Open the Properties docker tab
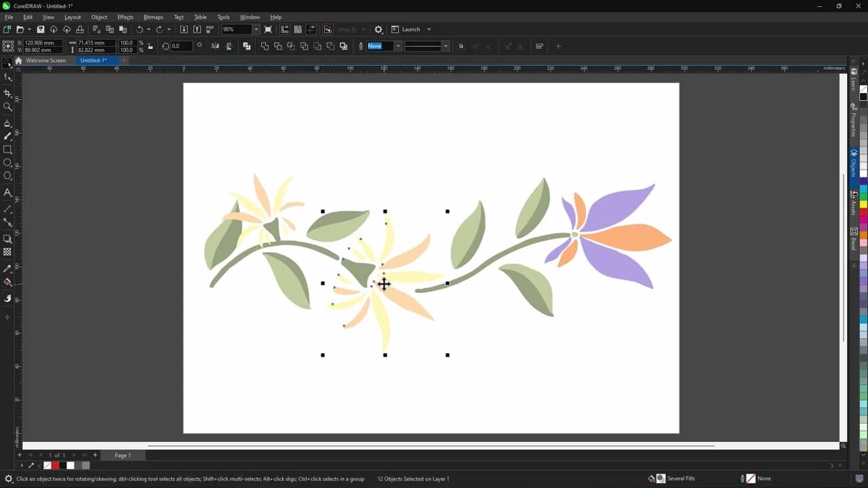The width and height of the screenshot is (868, 488). [854, 120]
